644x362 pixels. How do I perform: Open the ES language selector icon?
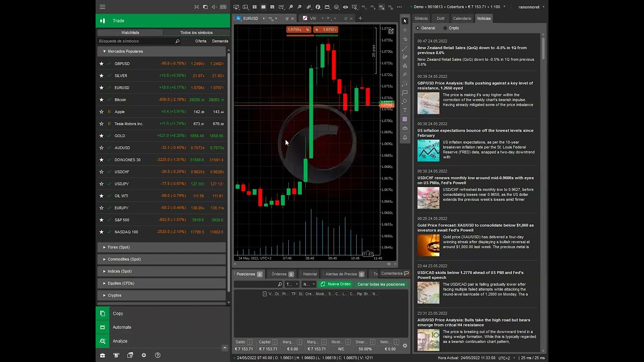tap(223, 7)
